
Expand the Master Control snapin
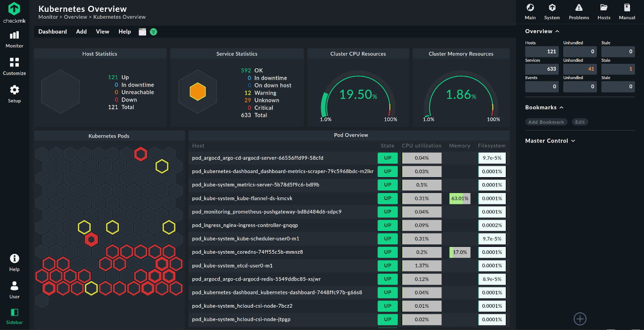point(550,141)
